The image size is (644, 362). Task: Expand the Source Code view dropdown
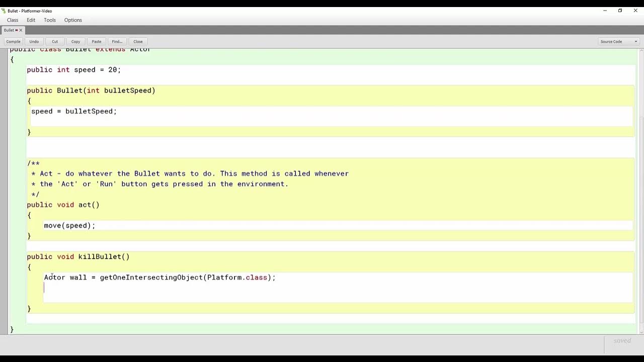coord(618,42)
